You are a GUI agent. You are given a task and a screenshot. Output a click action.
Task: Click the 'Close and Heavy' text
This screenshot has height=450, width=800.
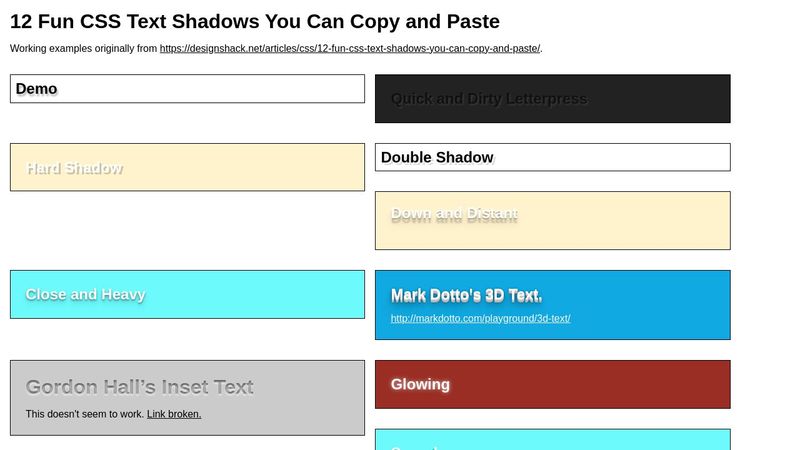point(85,294)
